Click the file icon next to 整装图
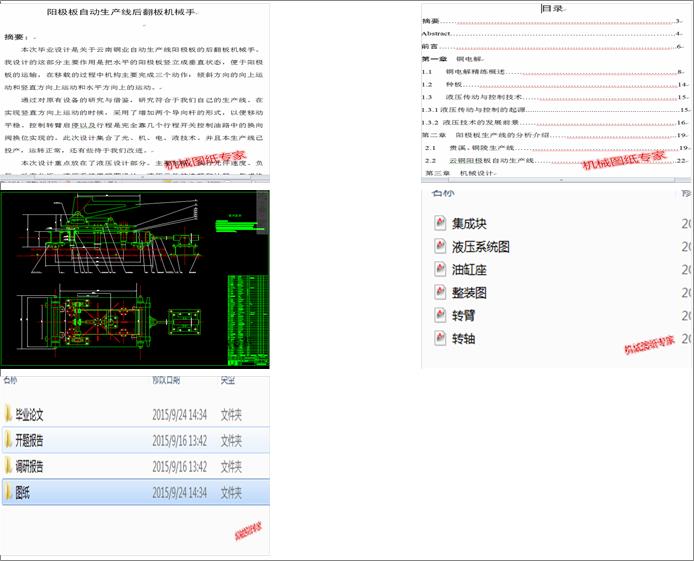 (440, 292)
